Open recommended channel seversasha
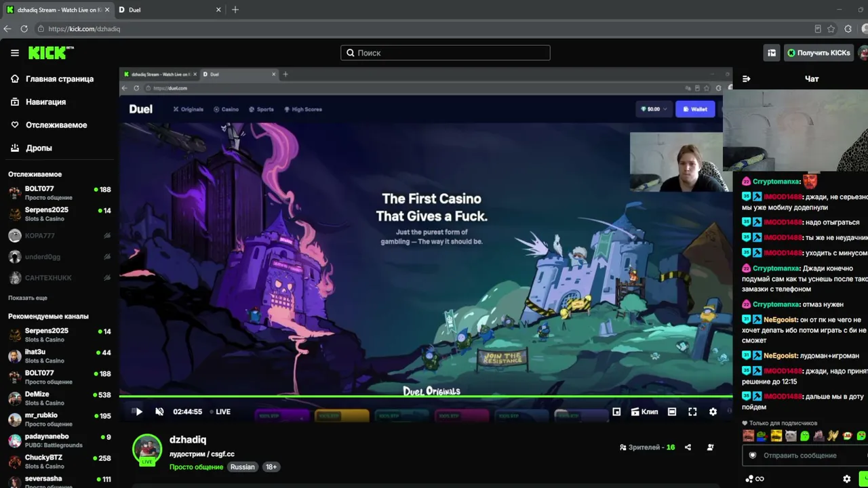The height and width of the screenshot is (488, 868). tap(59, 481)
